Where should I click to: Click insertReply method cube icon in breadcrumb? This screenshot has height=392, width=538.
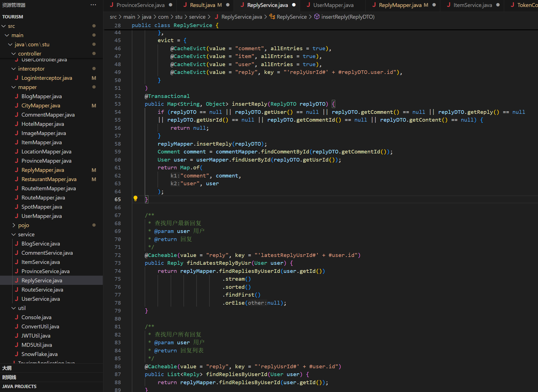click(x=317, y=17)
